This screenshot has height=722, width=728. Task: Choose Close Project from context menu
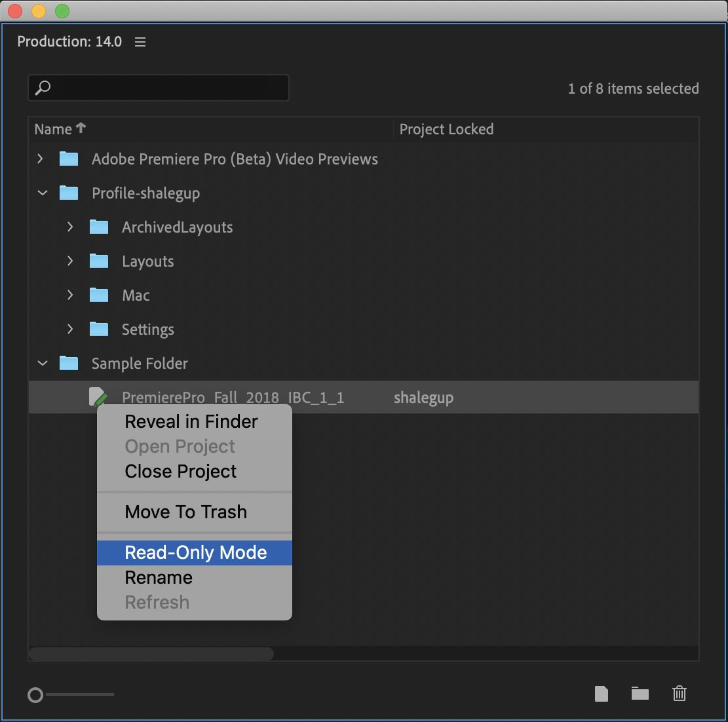point(195,471)
